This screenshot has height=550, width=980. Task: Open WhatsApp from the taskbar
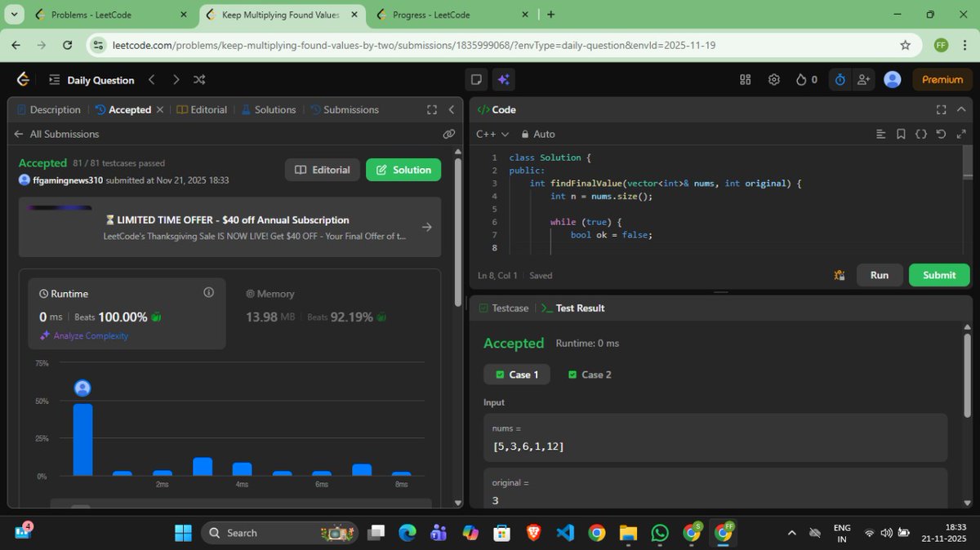659,532
